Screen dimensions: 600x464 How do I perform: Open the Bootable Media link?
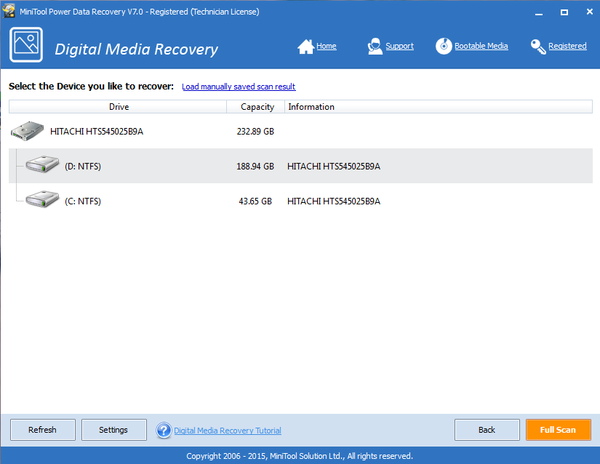point(481,46)
